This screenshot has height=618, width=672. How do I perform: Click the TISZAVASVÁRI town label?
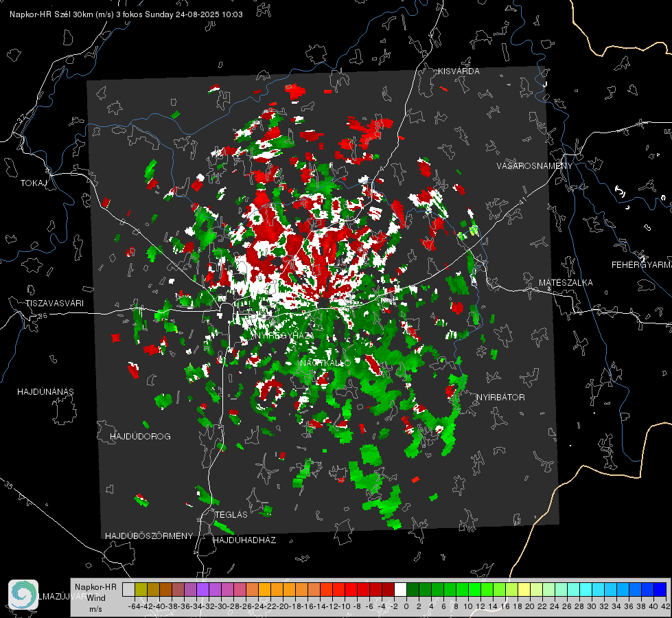54,304
